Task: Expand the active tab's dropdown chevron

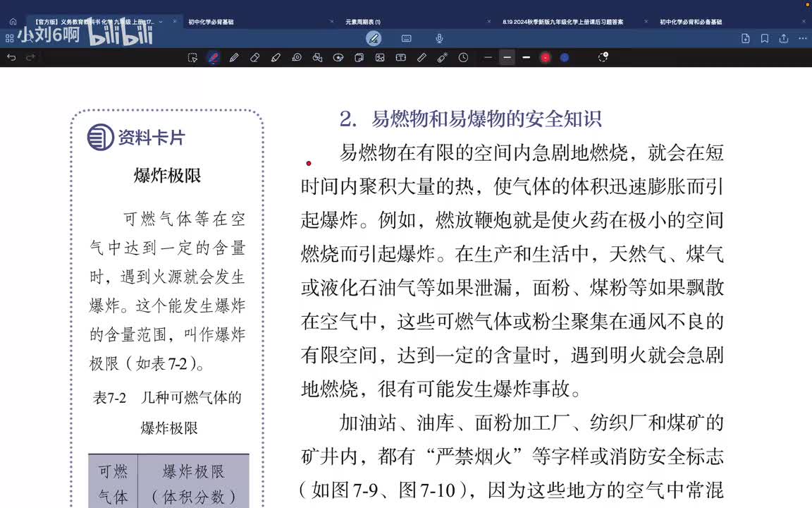Action: (161, 22)
